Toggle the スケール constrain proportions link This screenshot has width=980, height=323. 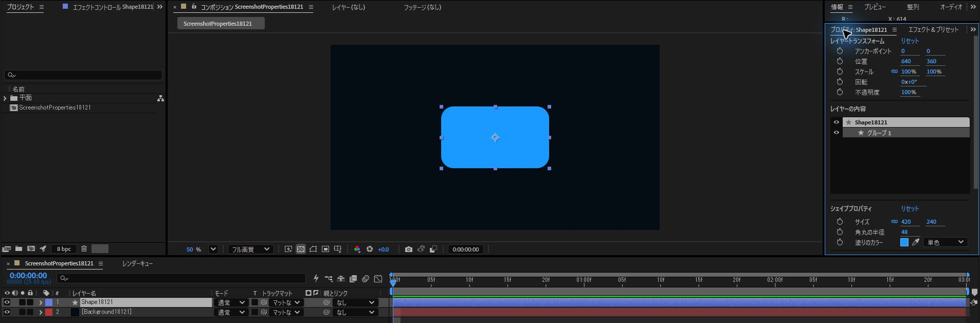[x=895, y=71]
